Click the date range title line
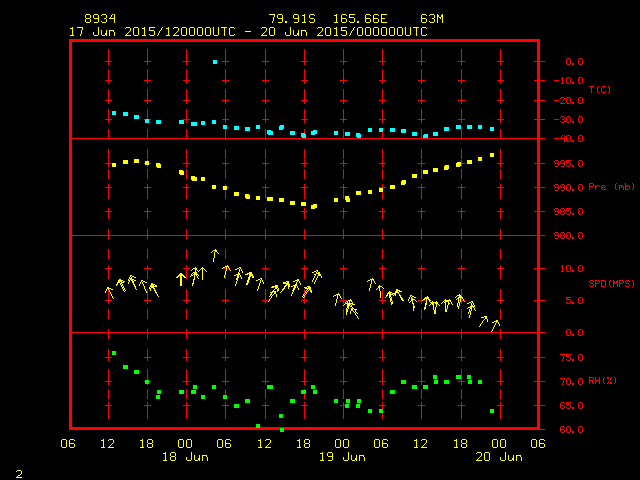The image size is (640, 480). 248,31
